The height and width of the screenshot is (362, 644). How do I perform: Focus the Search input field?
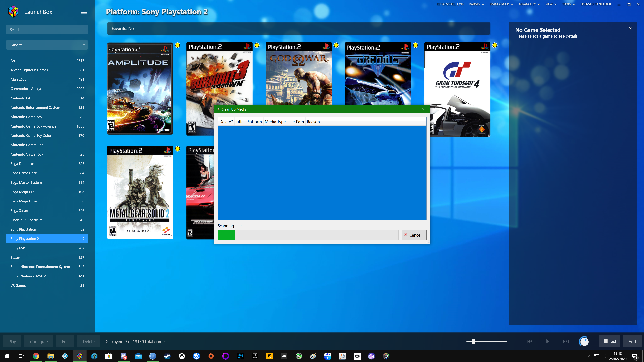pyautogui.click(x=47, y=30)
